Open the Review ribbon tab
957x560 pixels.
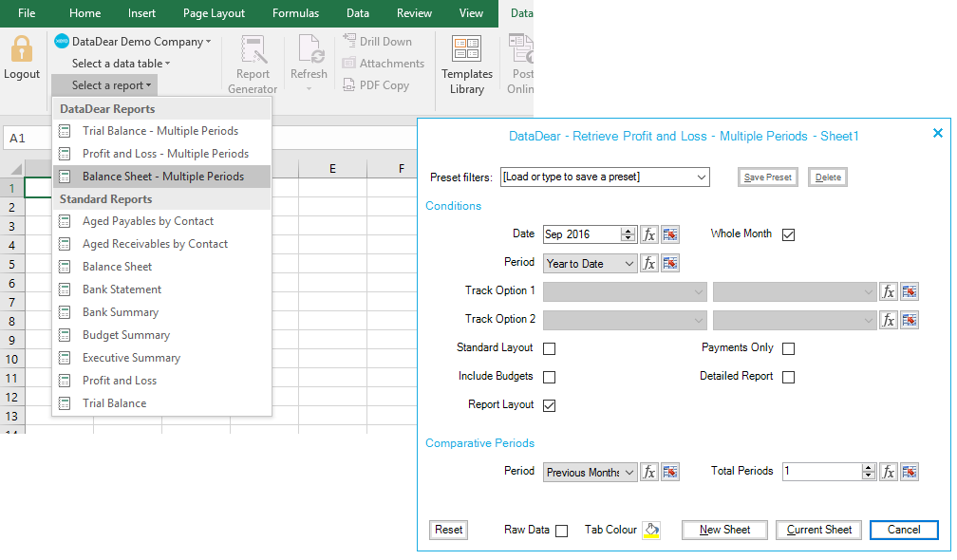pos(414,12)
